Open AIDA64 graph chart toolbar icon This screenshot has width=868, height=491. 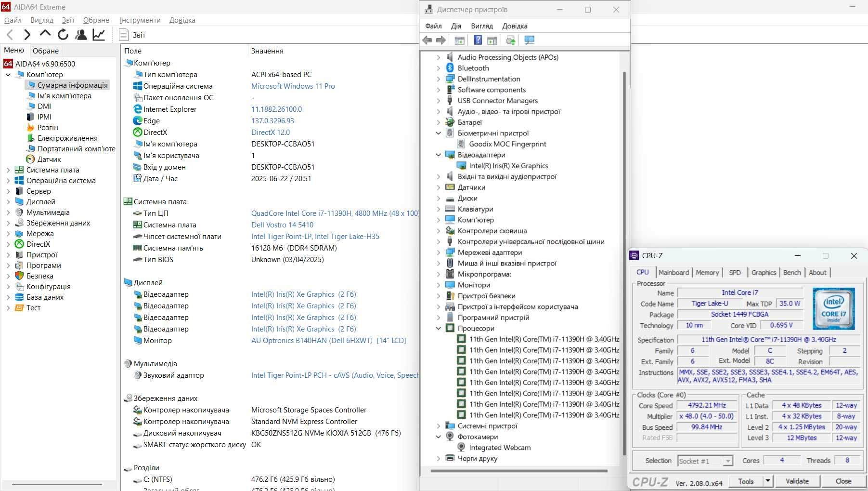pos(99,34)
